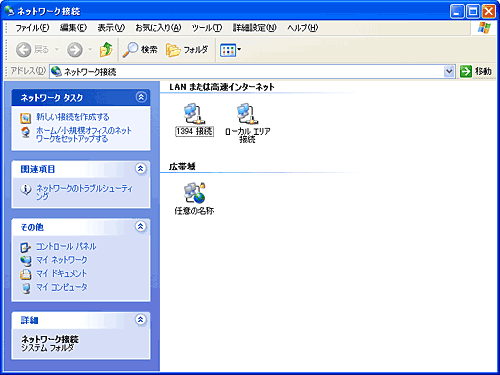Collapse the ネットワーク タスク panel
This screenshot has width=500, height=375.
click(141, 97)
